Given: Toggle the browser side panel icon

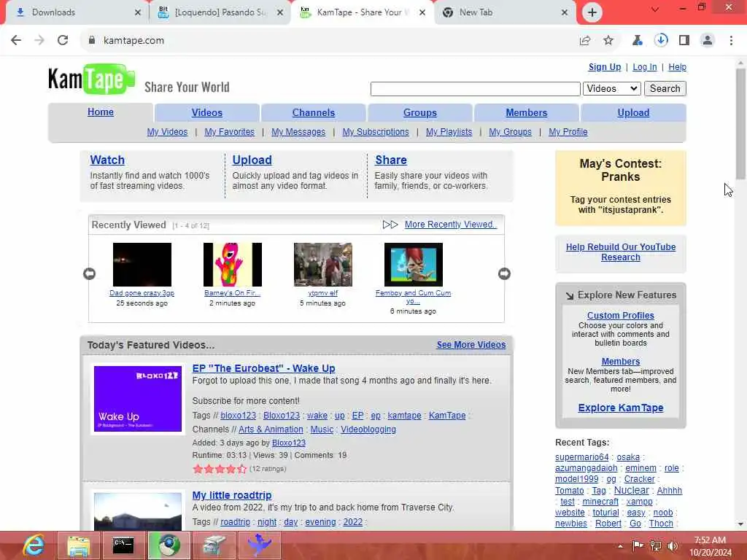Looking at the screenshot, I should tap(684, 41).
